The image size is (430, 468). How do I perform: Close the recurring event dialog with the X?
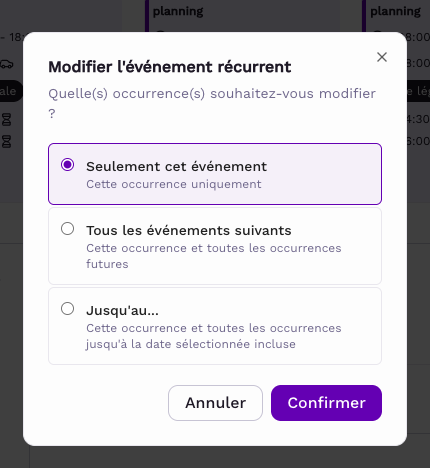point(382,57)
